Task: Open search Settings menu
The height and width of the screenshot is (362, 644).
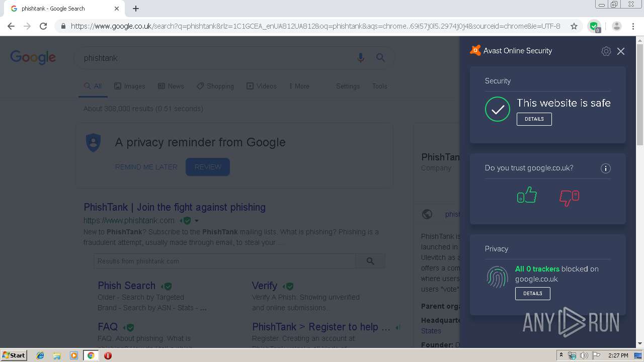Action: pos(348,86)
